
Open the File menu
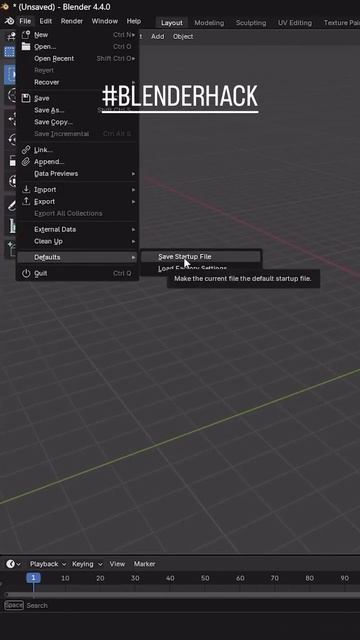point(25,21)
